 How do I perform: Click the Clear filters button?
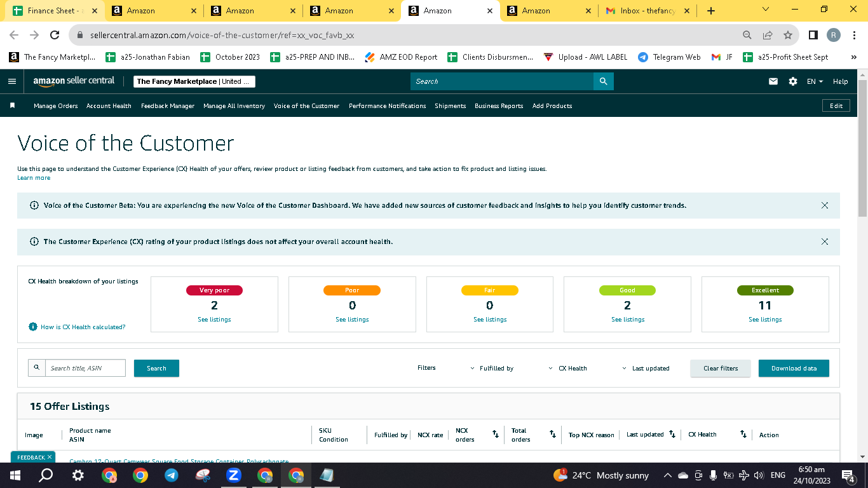[x=721, y=369]
